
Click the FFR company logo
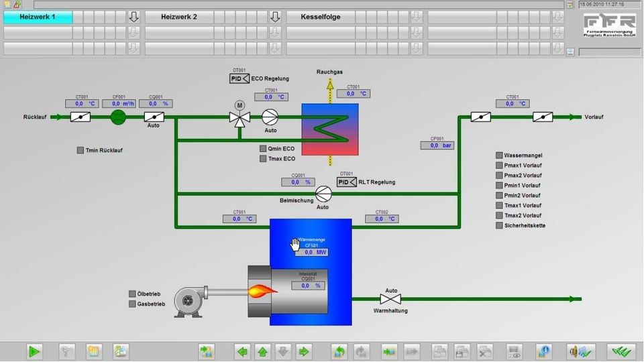610,26
